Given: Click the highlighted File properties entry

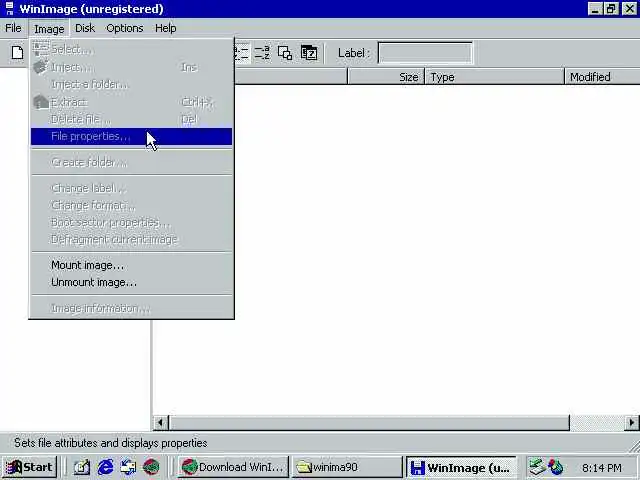Looking at the screenshot, I should pos(131,136).
